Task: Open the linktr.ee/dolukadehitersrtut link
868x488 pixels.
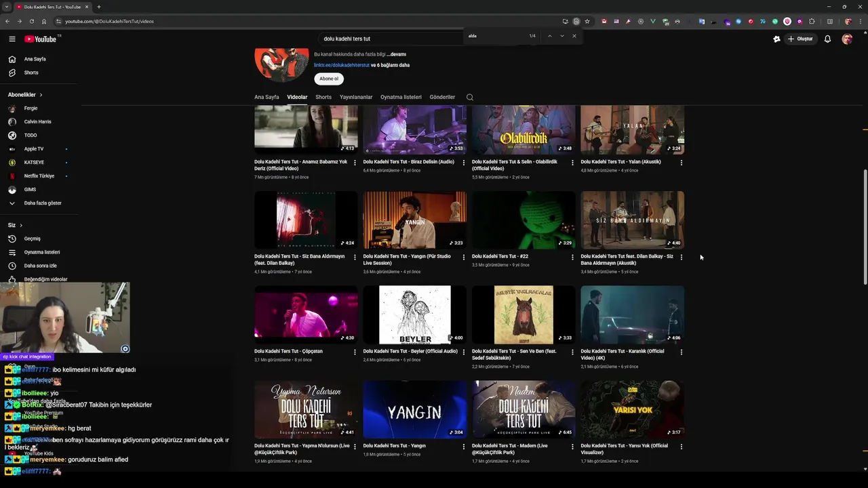Action: click(x=341, y=65)
